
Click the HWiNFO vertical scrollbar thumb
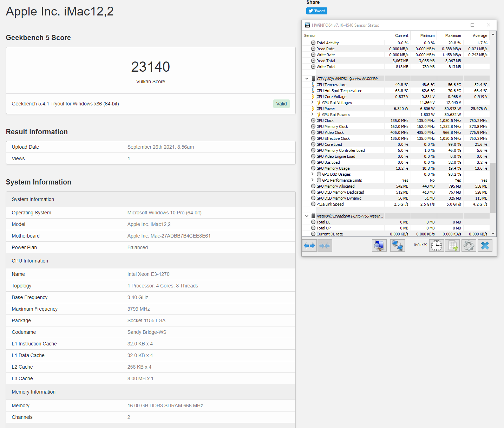point(493,188)
